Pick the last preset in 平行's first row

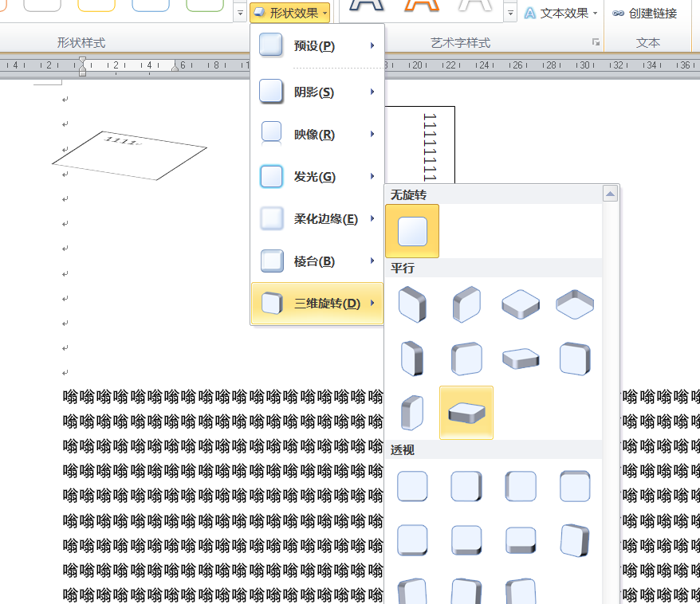click(x=574, y=304)
